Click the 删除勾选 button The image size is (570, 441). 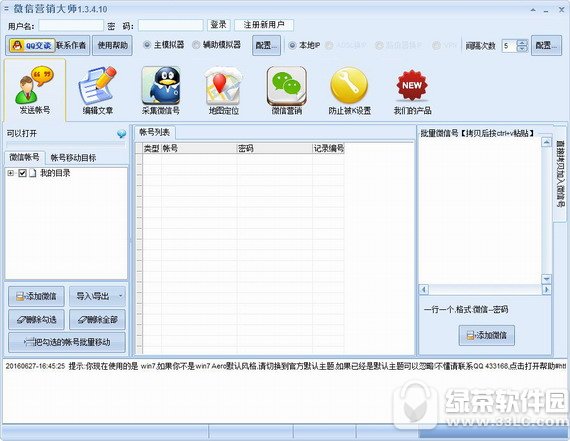(x=36, y=320)
